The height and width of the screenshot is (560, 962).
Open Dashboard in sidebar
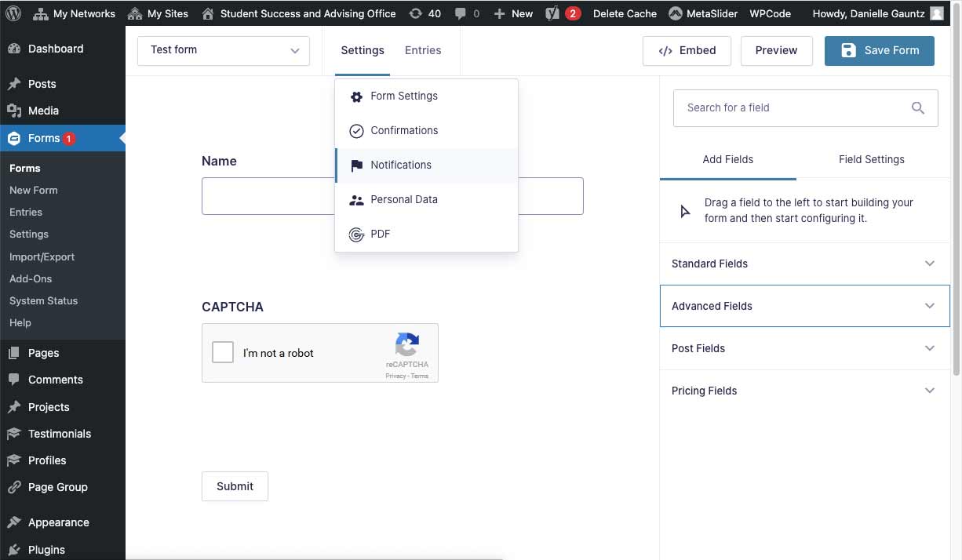coord(63,49)
